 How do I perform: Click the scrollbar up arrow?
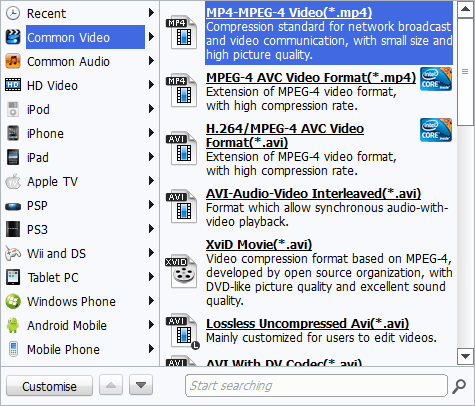(465, 10)
